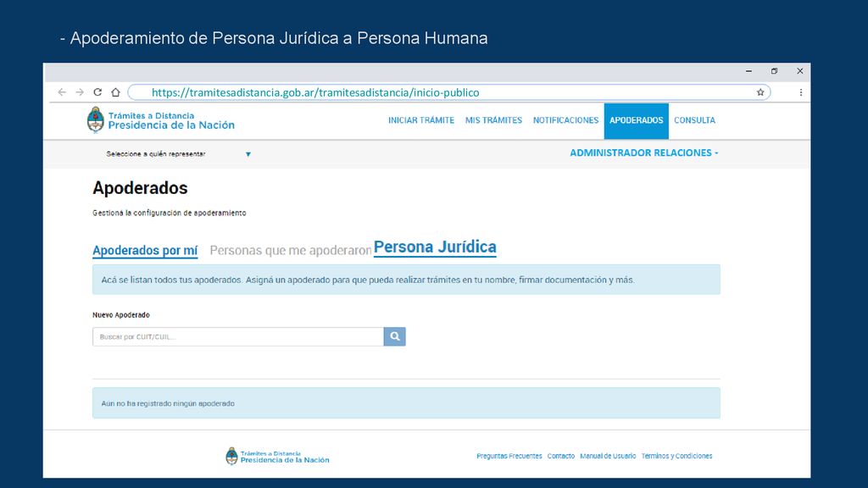Select the APODERADOS nav tab
This screenshot has height=488, width=868.
636,120
